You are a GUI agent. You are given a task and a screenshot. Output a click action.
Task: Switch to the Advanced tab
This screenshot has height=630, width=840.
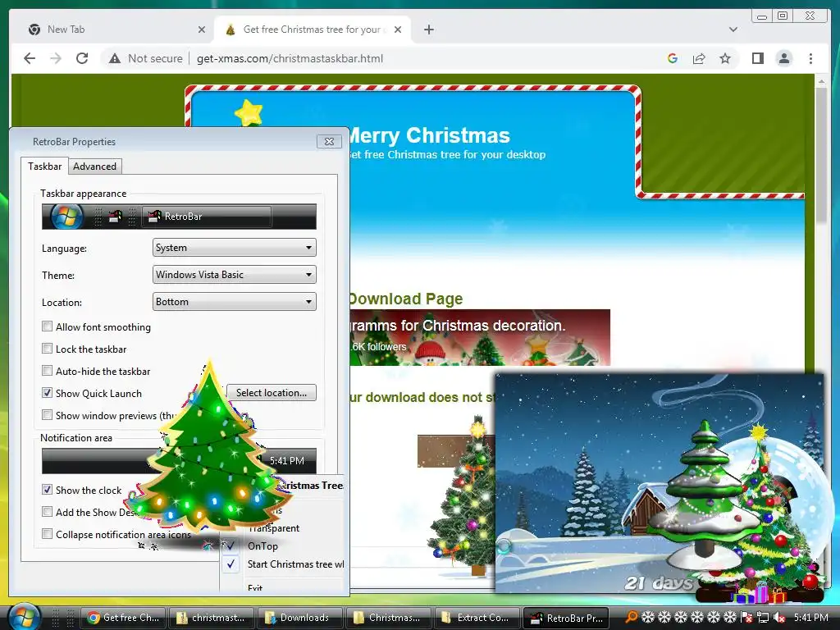(x=95, y=167)
